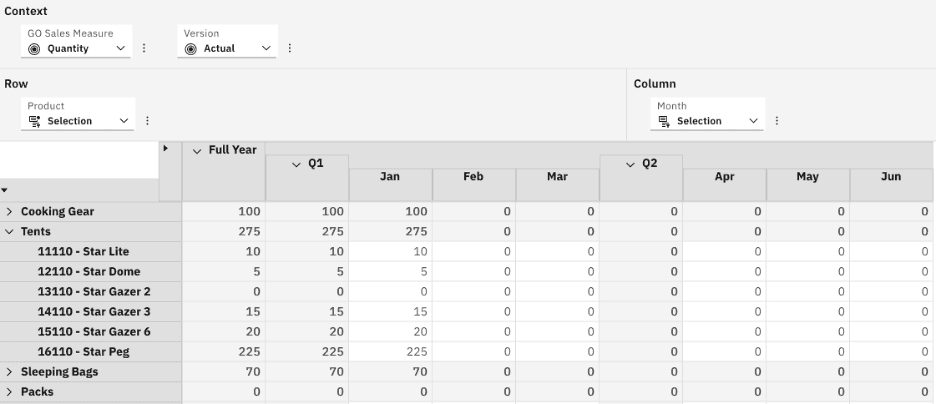The height and width of the screenshot is (404, 936).
Task: Click the Jan cell for Star Gazer 6
Action: (x=390, y=332)
